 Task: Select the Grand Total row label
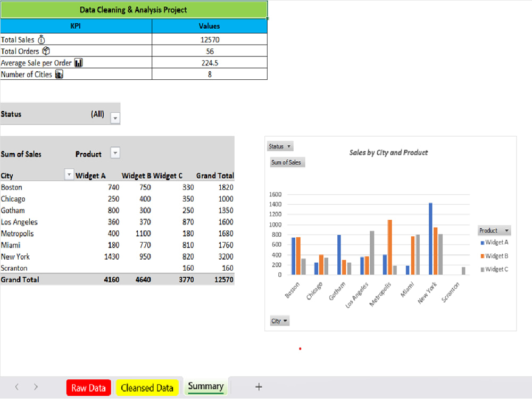click(x=20, y=280)
